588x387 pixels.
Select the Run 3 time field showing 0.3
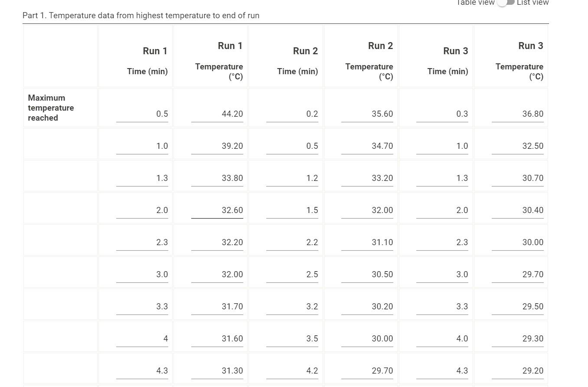[442, 114]
